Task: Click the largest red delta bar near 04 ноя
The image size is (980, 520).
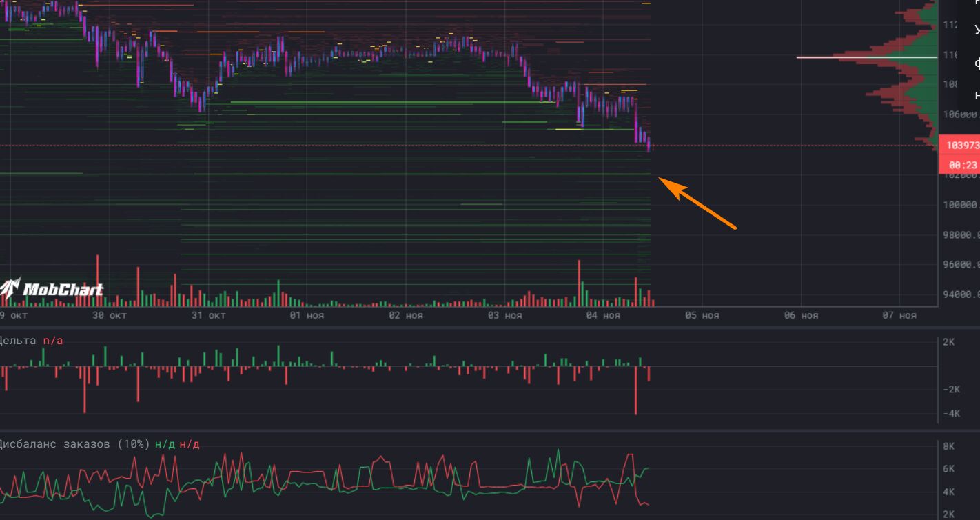Action: (635, 390)
